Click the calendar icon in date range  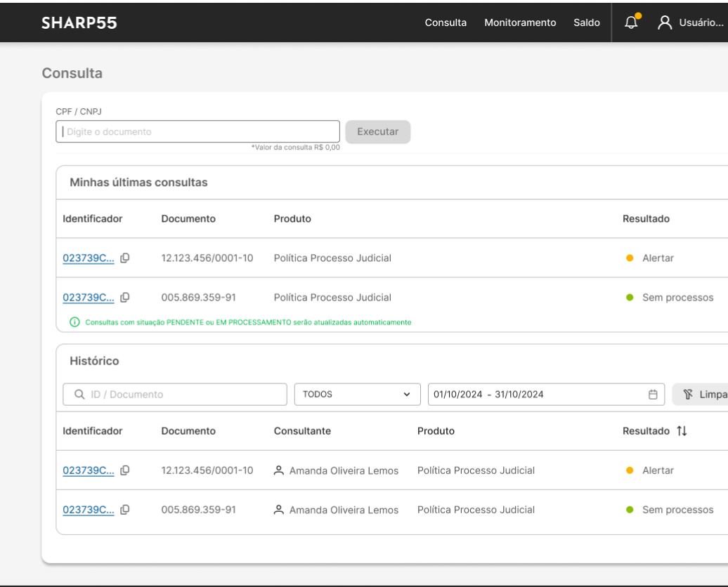click(x=653, y=395)
